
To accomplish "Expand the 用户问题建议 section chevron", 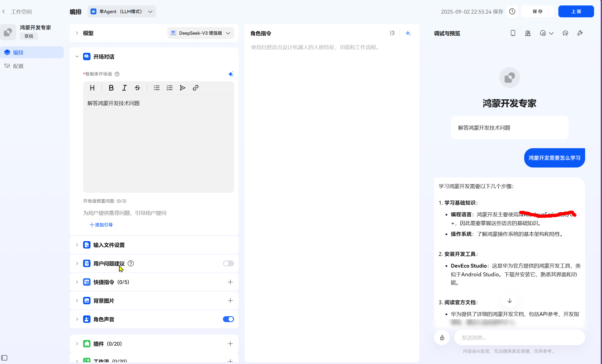I will click(x=77, y=263).
